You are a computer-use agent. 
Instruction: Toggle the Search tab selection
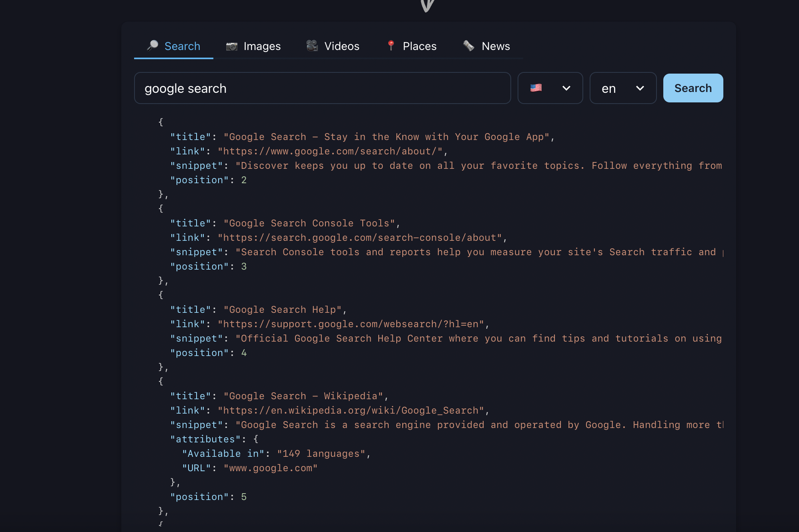(x=173, y=46)
